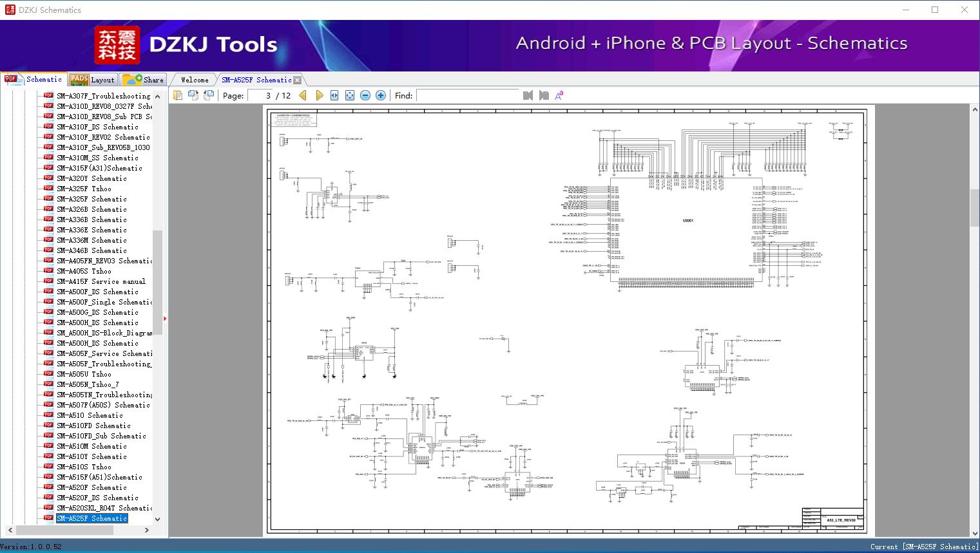Close the SM-A525F Schematic tab

(x=297, y=80)
